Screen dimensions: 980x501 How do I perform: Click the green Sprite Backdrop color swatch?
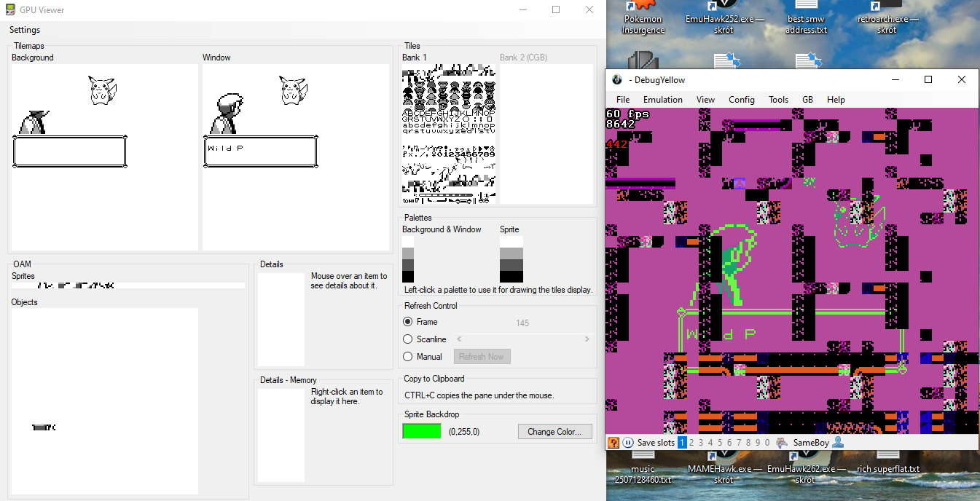click(x=422, y=431)
